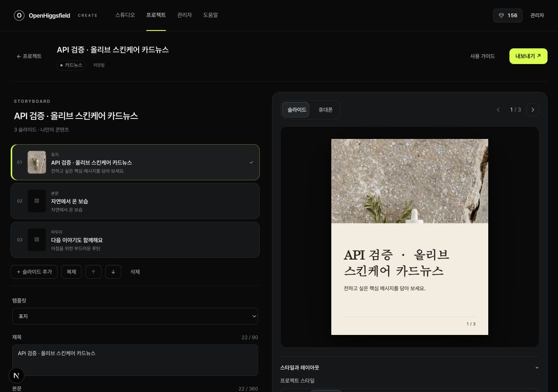The height and width of the screenshot is (392, 558).
Task: Click the 3 슬라이드 · 나만의 콘텐츠 subtitle
Action: click(41, 130)
